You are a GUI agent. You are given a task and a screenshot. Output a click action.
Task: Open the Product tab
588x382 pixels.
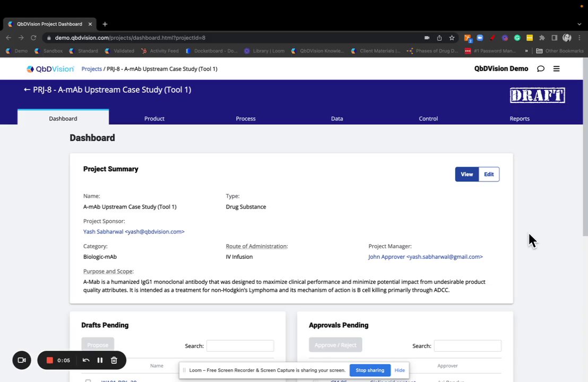pyautogui.click(x=154, y=118)
